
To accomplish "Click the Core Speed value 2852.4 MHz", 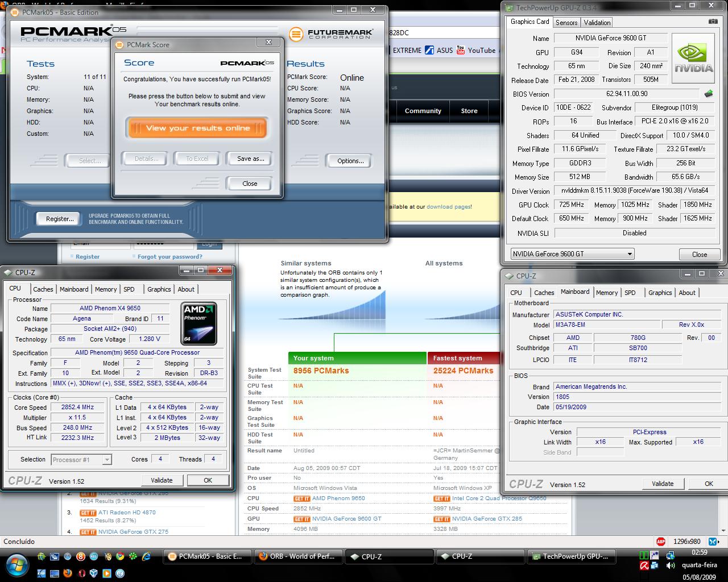I will click(77, 408).
